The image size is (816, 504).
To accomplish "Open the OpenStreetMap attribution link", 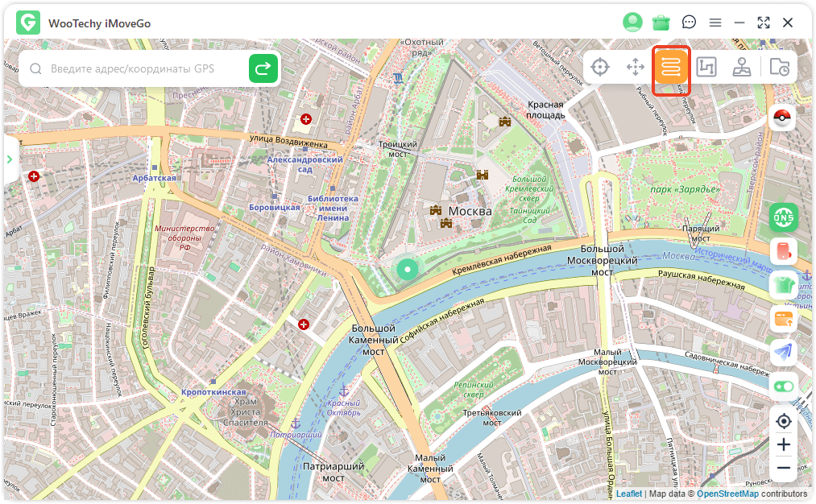I will click(x=727, y=494).
